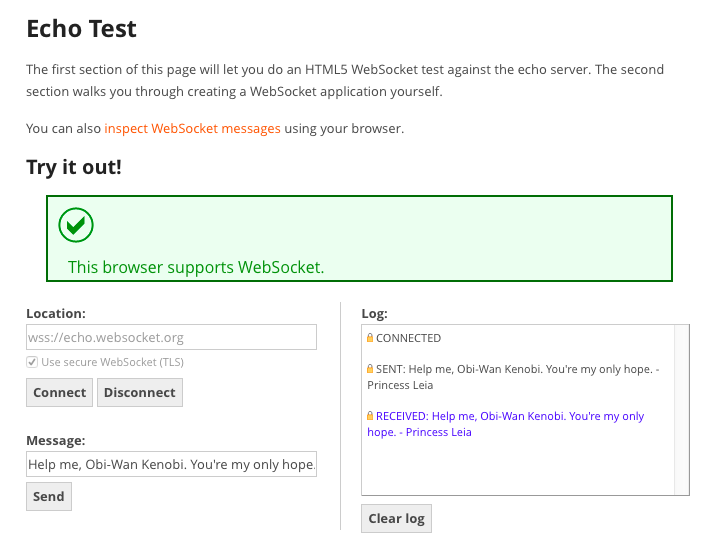Click the 'This browser supports WebSocket' notice
708x552 pixels.
[196, 267]
